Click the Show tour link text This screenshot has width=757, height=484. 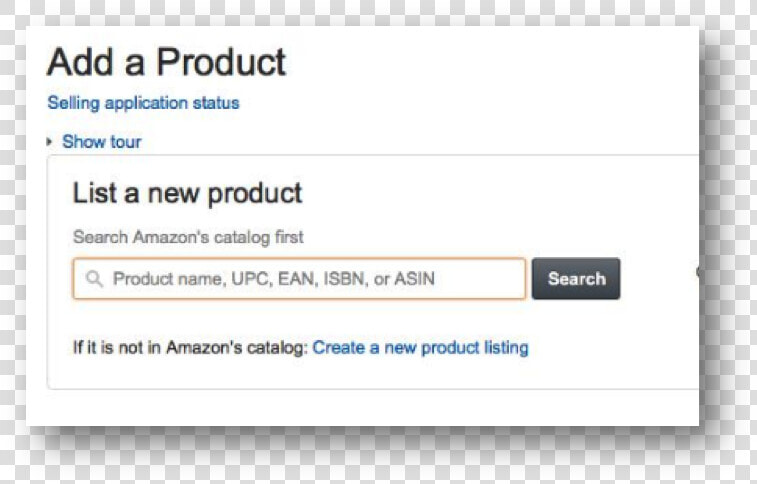[102, 141]
